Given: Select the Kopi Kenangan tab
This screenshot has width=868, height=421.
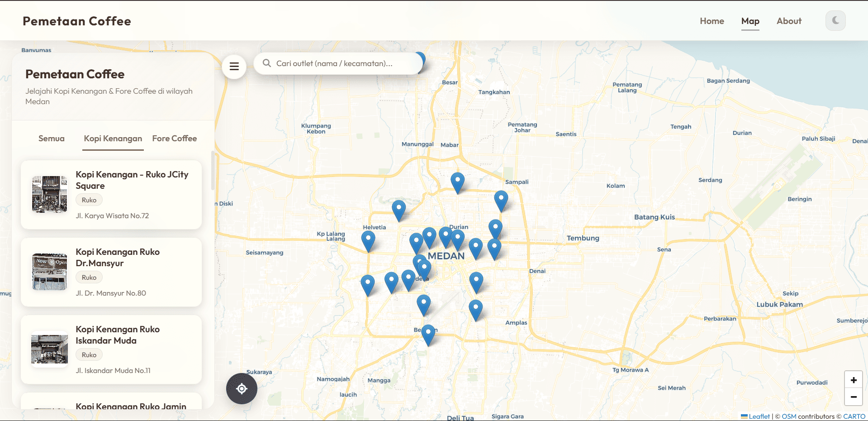Looking at the screenshot, I should tap(113, 139).
